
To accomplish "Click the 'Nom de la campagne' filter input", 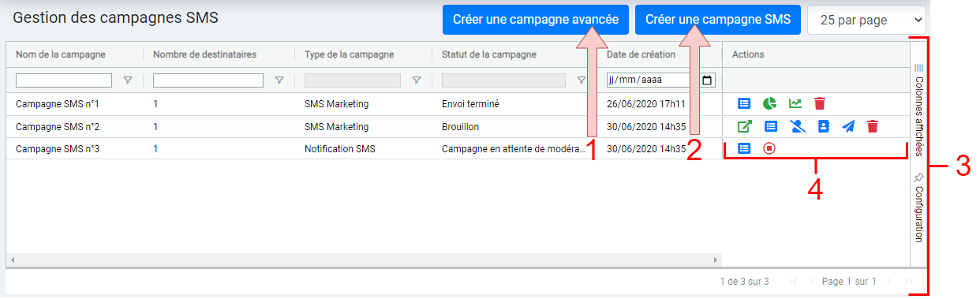I will [x=64, y=80].
